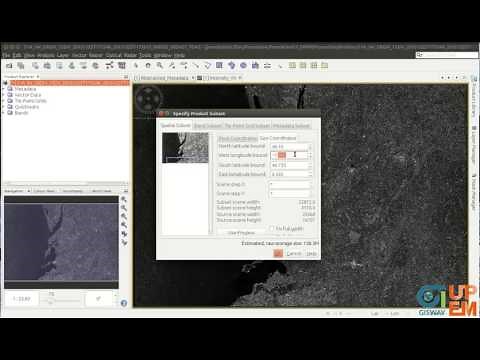Click South latitude bound spinner arrows
Image resolution: width=480 pixels, height=360 pixels.
[310, 165]
